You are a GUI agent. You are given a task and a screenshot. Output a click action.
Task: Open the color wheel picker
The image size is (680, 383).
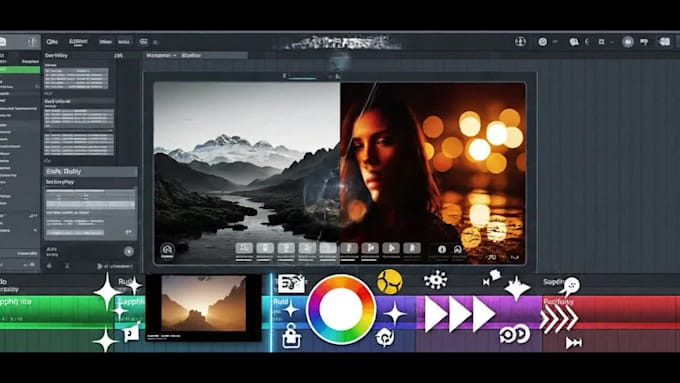click(x=341, y=309)
